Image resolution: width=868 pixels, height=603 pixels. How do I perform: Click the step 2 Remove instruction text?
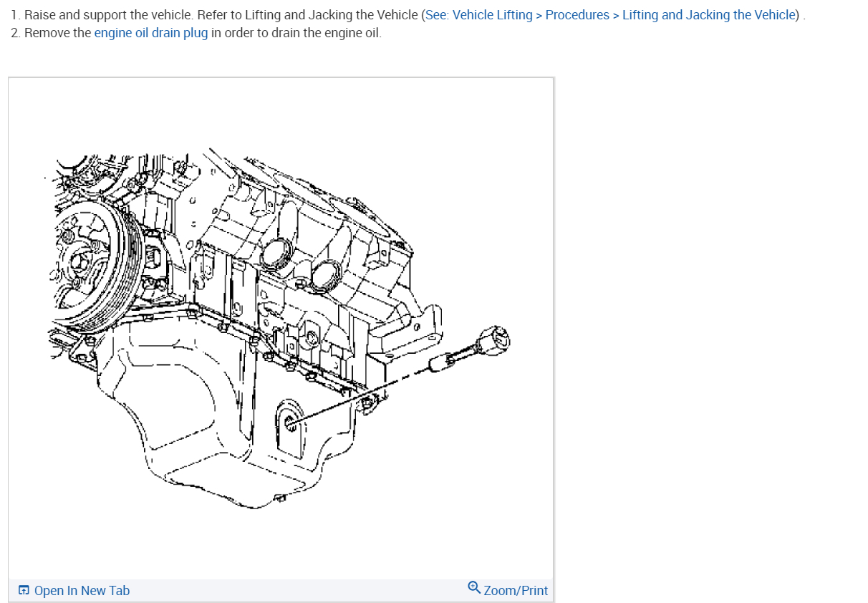[196, 34]
